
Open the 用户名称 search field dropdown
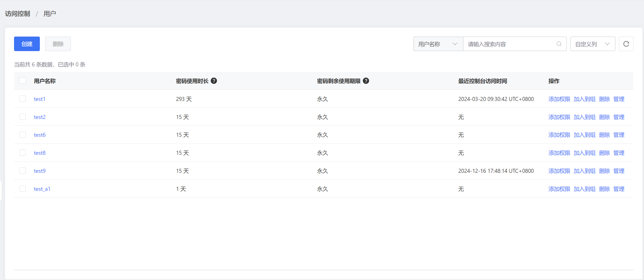click(x=438, y=44)
